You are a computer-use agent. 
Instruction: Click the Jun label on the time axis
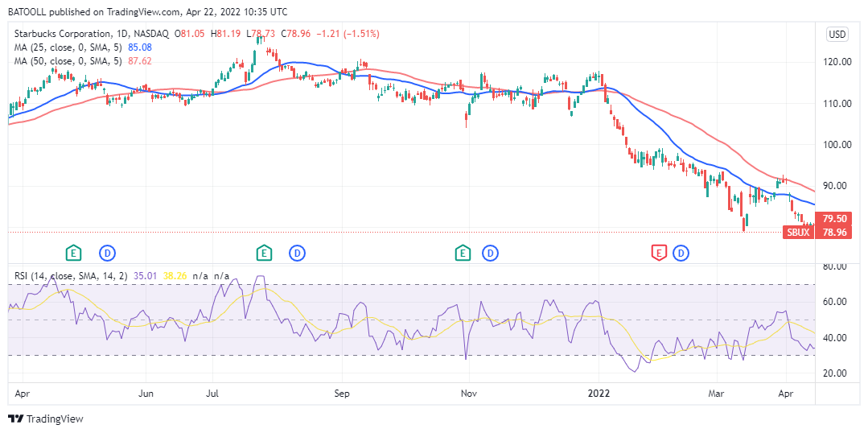tap(146, 393)
